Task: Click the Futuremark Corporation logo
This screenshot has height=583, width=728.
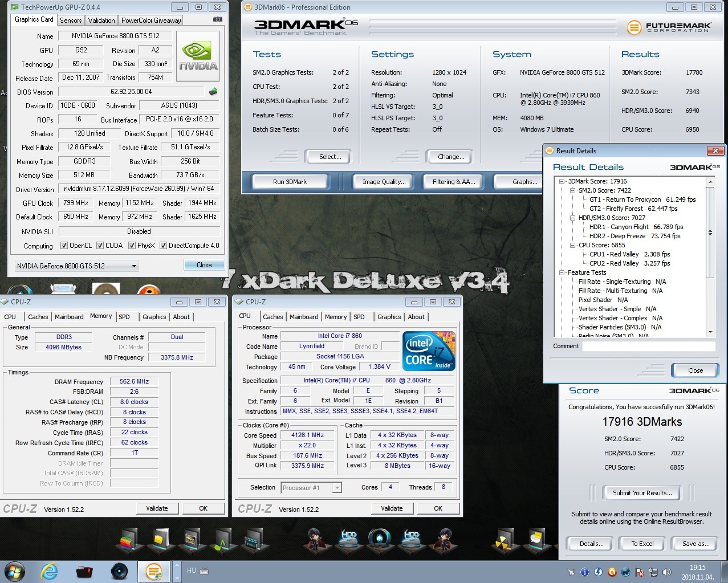Action: pos(669,27)
